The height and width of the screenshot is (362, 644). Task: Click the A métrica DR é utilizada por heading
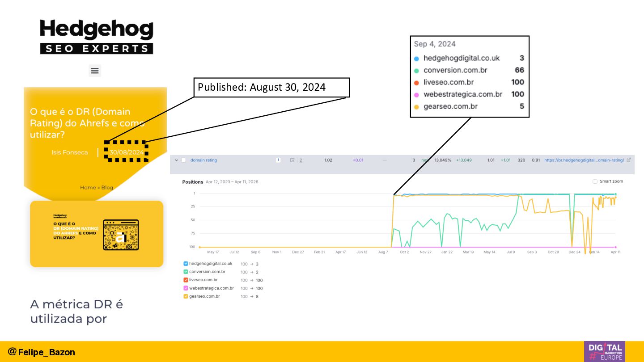76,311
